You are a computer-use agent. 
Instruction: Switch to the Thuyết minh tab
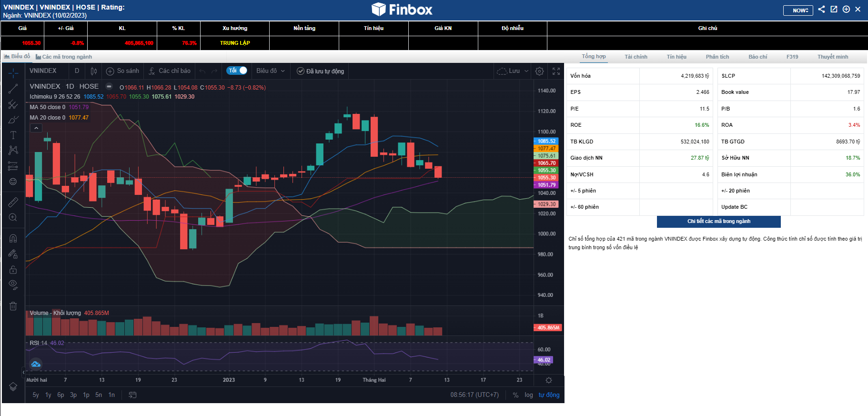(833, 57)
